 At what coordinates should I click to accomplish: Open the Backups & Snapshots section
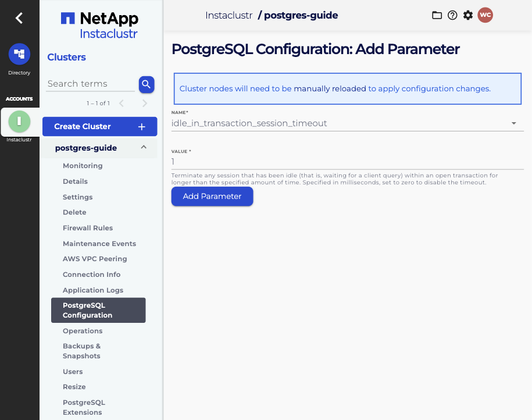[81, 351]
